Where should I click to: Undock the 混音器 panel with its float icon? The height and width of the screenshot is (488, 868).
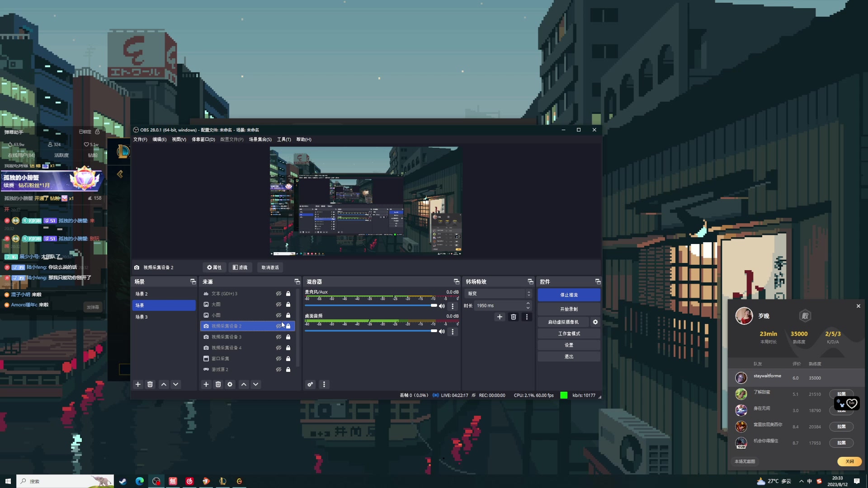click(456, 282)
